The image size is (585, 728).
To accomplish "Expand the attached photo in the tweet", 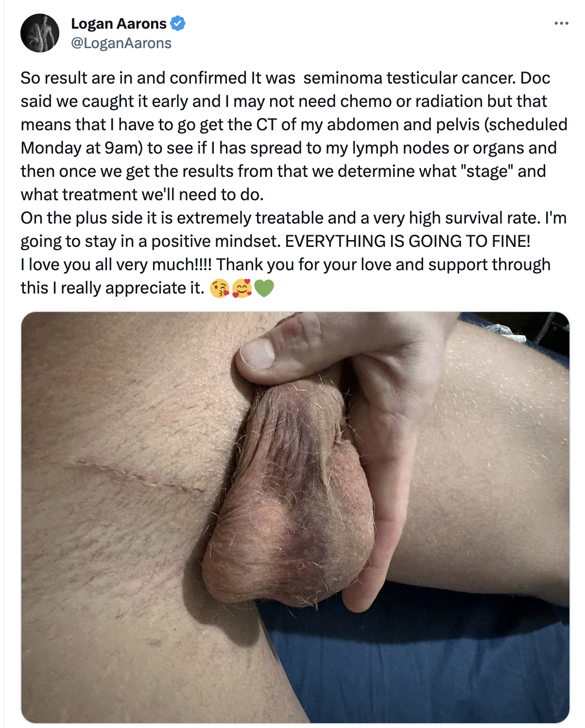I will click(x=295, y=518).
